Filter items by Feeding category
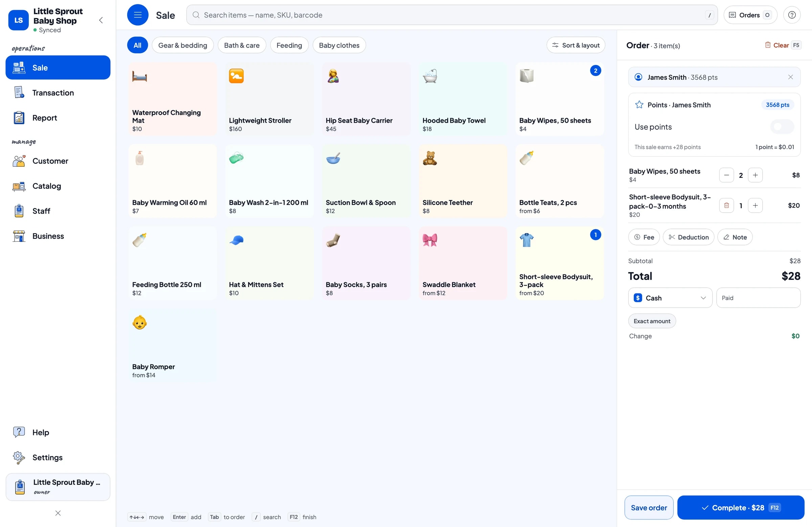 [x=289, y=45]
